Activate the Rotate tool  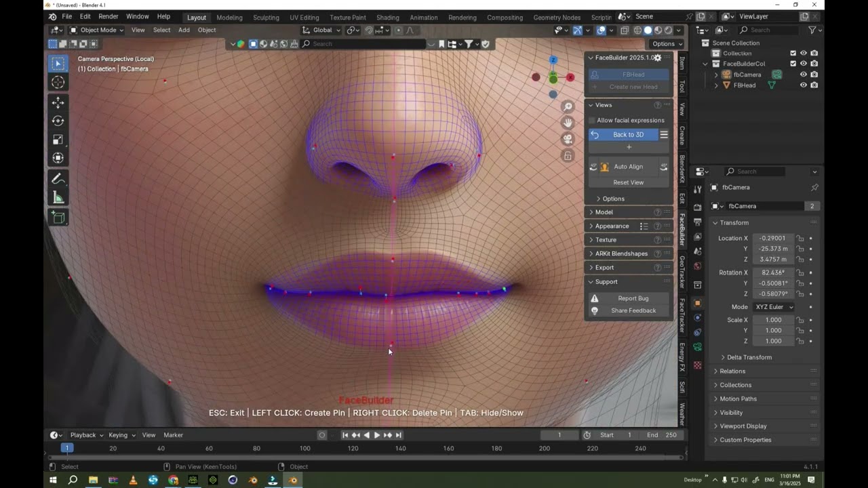tap(58, 121)
